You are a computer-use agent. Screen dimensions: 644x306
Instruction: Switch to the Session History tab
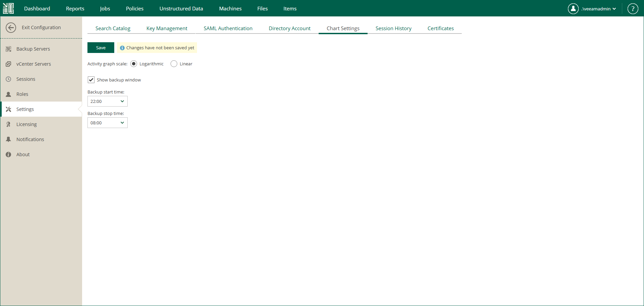point(393,28)
